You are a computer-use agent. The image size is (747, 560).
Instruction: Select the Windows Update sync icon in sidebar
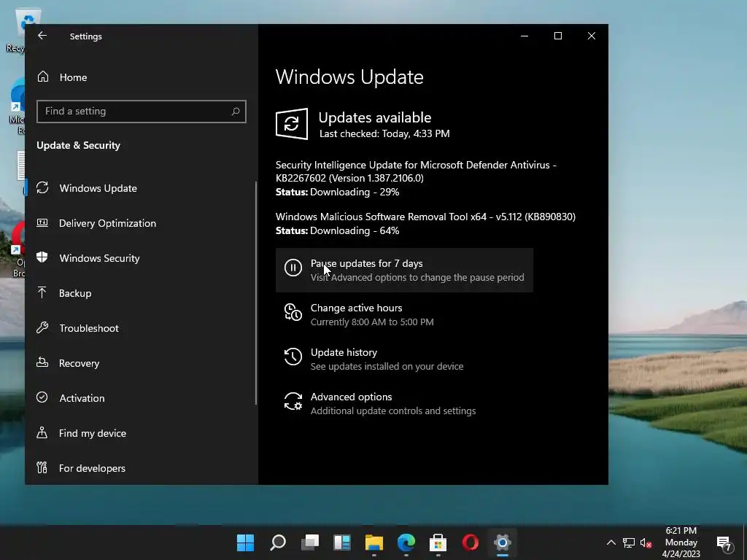click(42, 187)
